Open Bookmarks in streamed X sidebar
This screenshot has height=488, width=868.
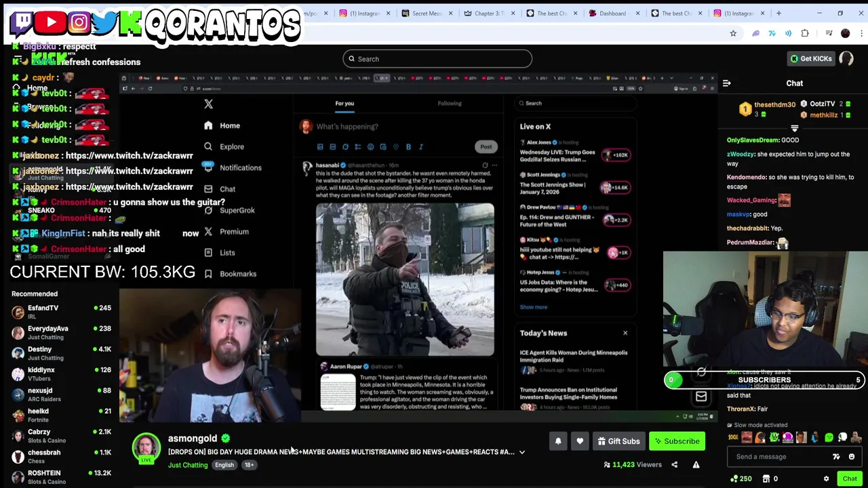pyautogui.click(x=230, y=274)
